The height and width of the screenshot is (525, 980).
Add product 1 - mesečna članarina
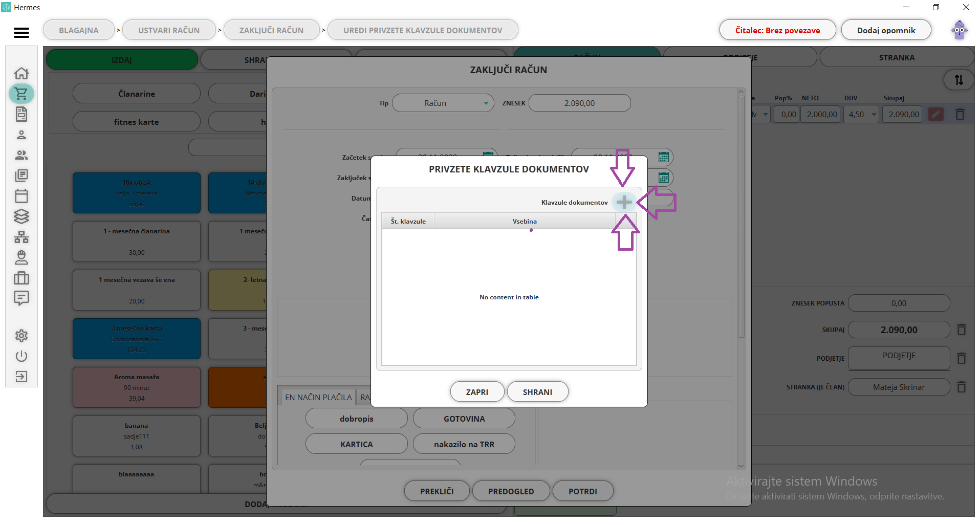[137, 242]
